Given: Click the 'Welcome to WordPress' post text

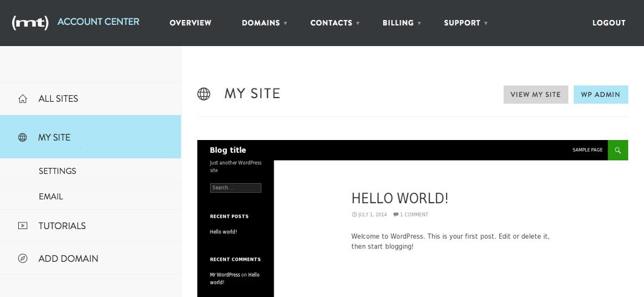Looking at the screenshot, I should coord(450,241).
